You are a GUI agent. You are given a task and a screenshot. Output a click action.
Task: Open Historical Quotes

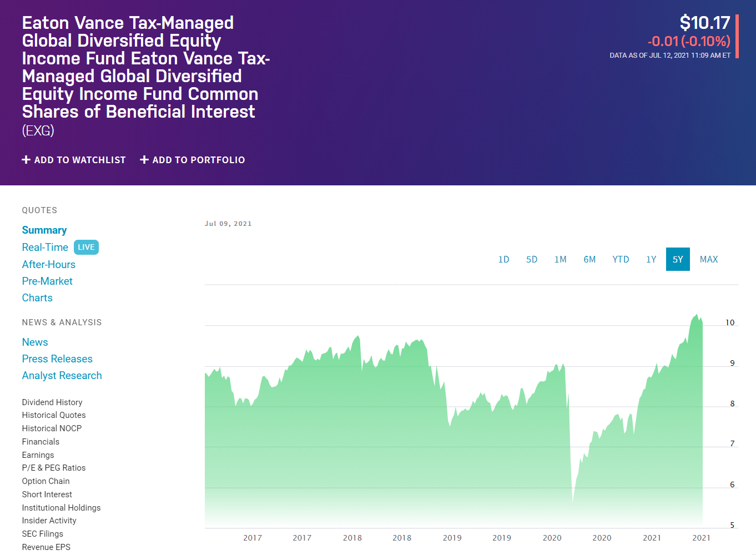(54, 415)
